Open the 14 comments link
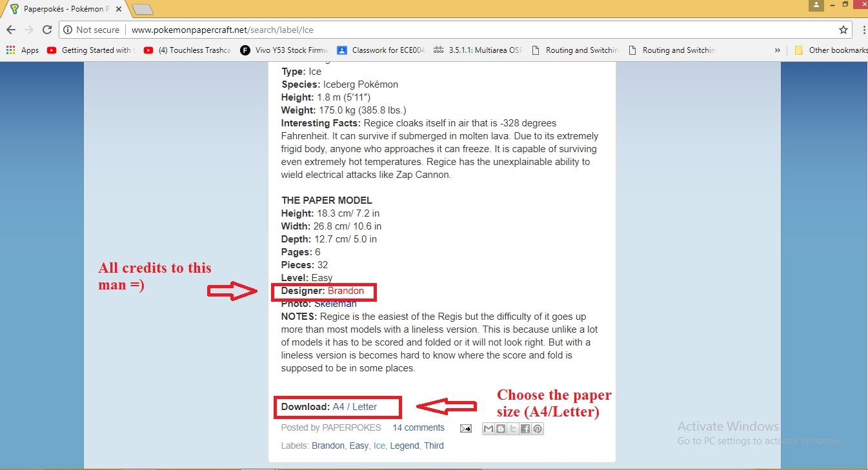Viewport: 868px width, 470px height. [x=418, y=427]
